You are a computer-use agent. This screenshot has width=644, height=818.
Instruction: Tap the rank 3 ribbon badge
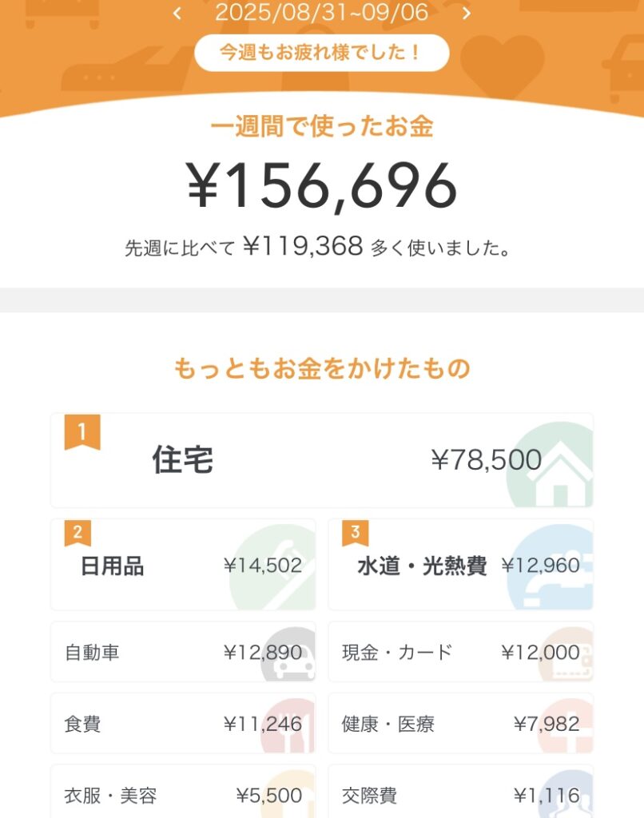[356, 533]
